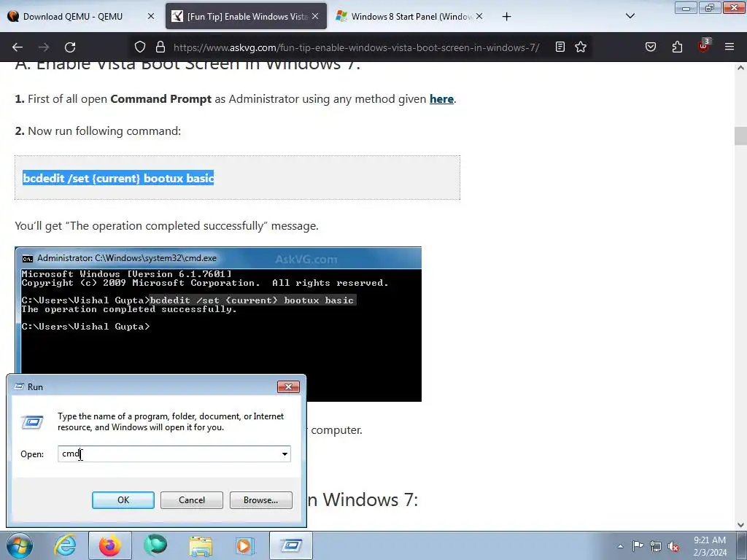Click scrollbar up arrow on page
Screen dimensions: 747x560
[x=741, y=68]
